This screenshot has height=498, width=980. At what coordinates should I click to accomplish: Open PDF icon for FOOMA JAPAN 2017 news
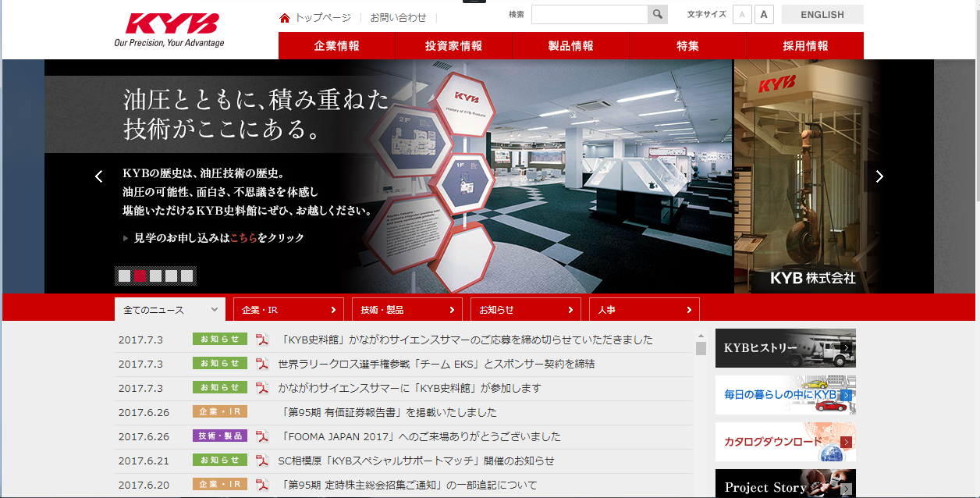[262, 436]
